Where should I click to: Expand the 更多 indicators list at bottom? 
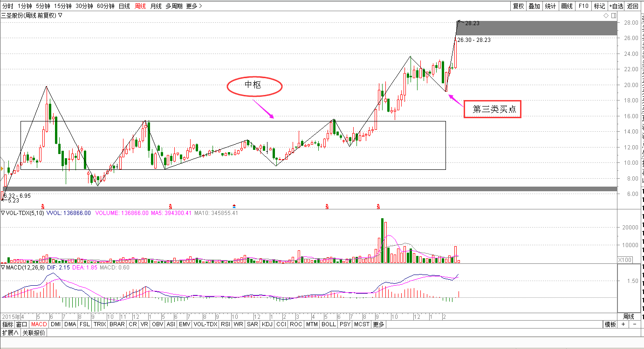[x=378, y=324]
